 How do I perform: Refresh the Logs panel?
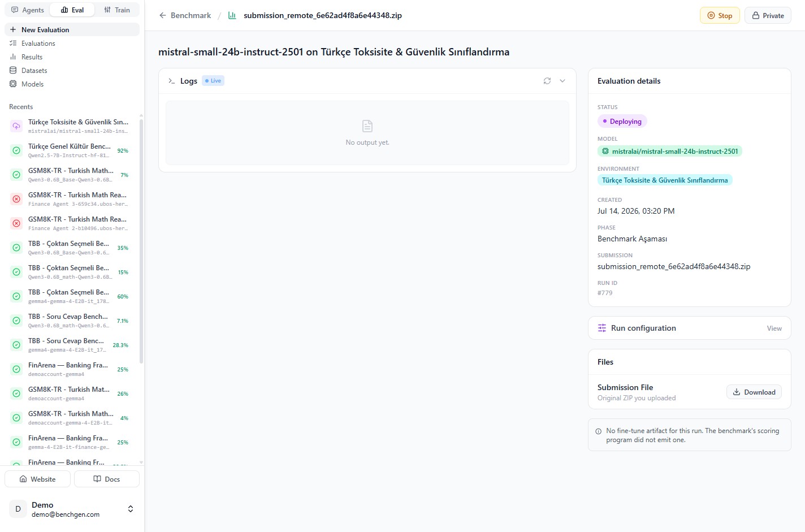tap(547, 81)
